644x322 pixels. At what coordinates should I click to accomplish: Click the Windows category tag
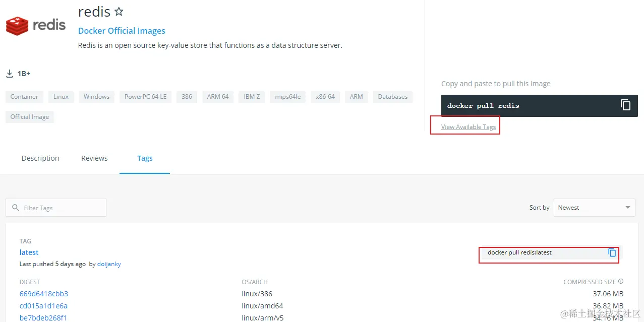pyautogui.click(x=96, y=97)
